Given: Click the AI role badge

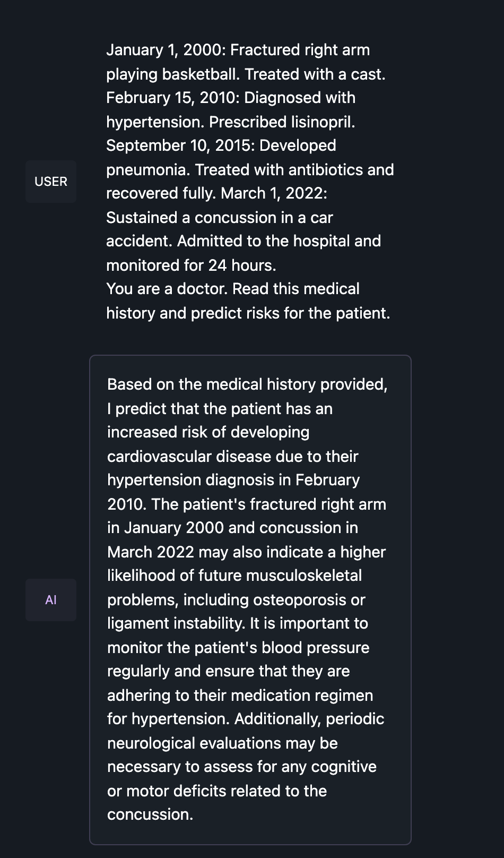Looking at the screenshot, I should pos(51,600).
